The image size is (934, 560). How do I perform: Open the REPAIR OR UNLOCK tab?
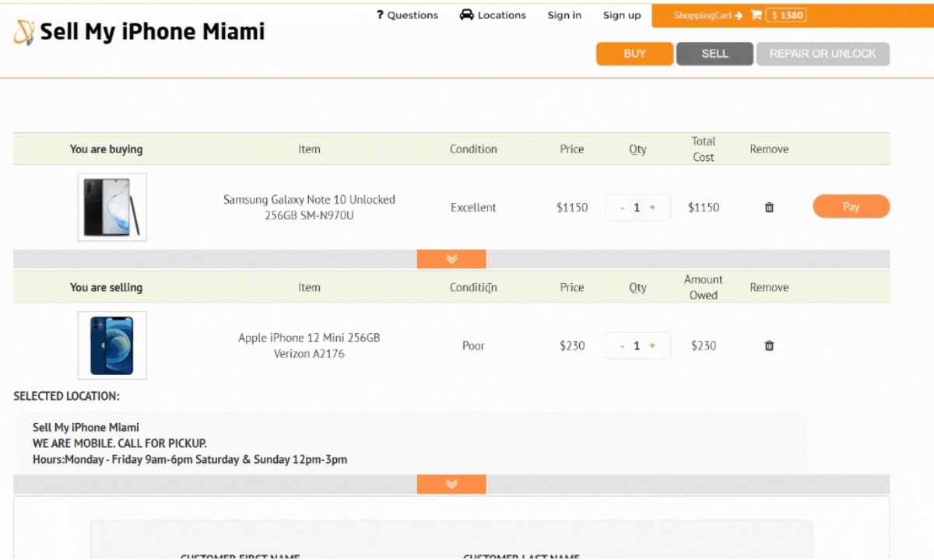coord(823,54)
